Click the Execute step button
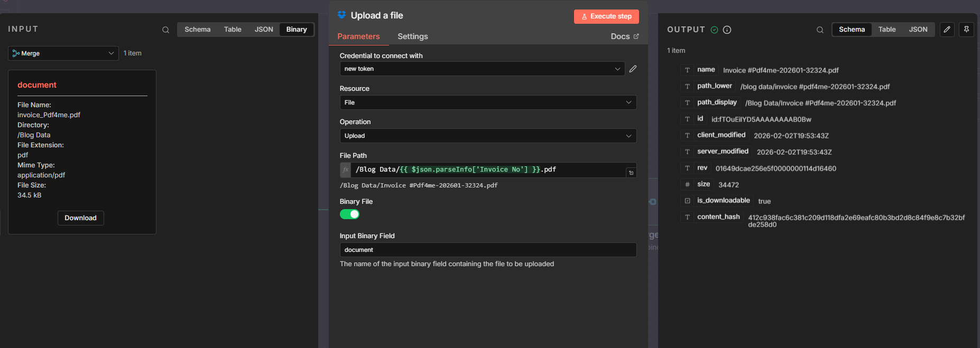Image resolution: width=980 pixels, height=348 pixels. click(x=606, y=16)
